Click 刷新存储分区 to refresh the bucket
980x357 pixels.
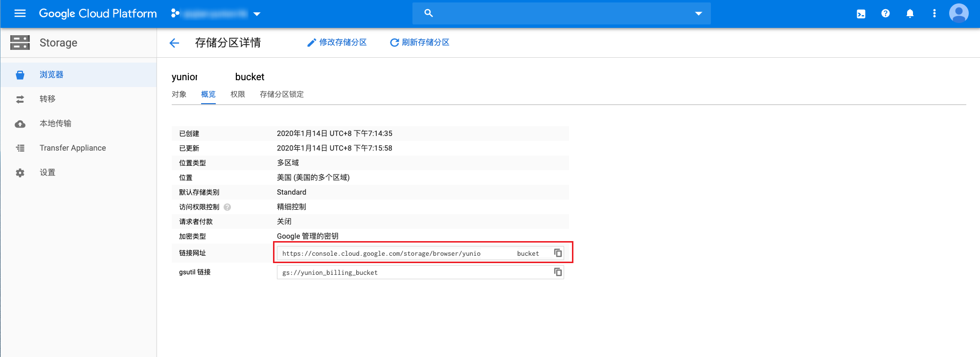tap(420, 43)
